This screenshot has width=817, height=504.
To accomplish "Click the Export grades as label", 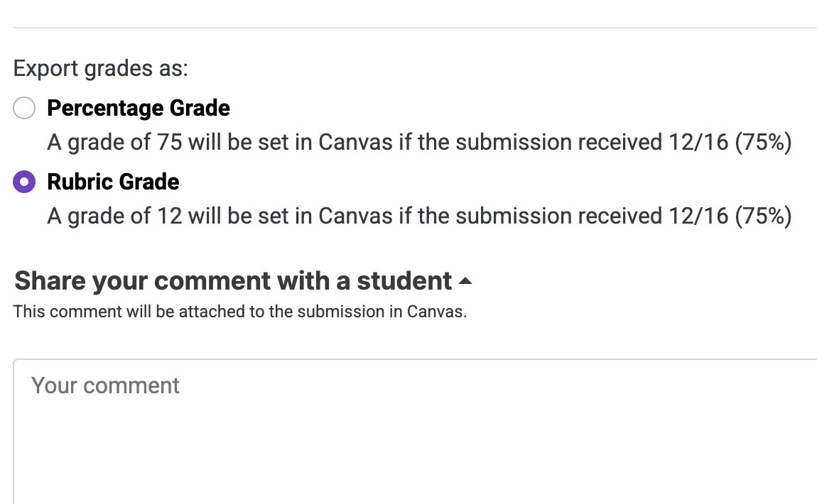I will point(101,69).
